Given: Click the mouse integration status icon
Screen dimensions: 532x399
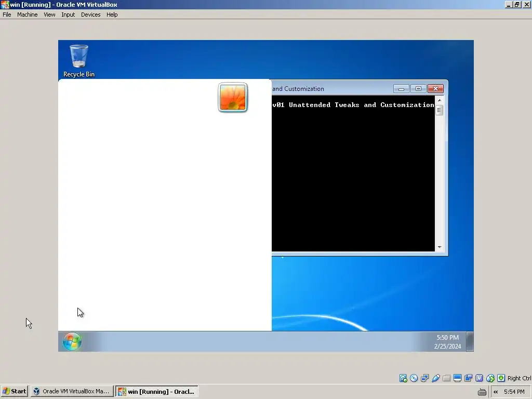Looking at the screenshot, I should point(490,378).
